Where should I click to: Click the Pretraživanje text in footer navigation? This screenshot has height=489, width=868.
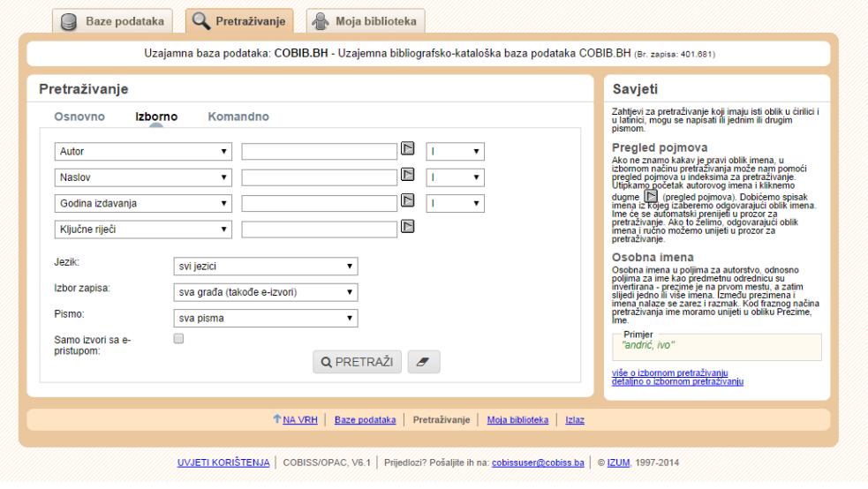coord(442,420)
